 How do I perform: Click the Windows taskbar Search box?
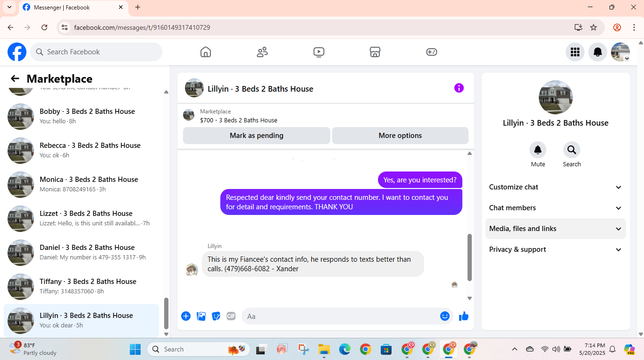(198, 349)
